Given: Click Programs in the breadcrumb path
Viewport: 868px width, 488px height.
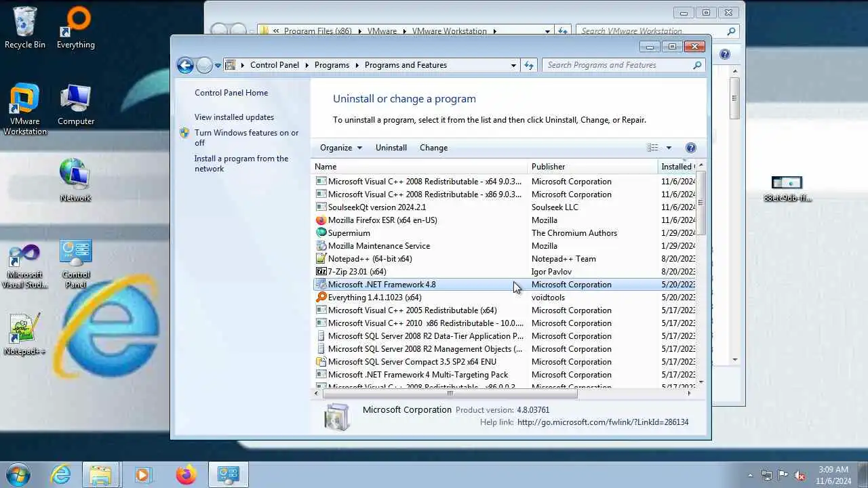Looking at the screenshot, I should tap(332, 65).
